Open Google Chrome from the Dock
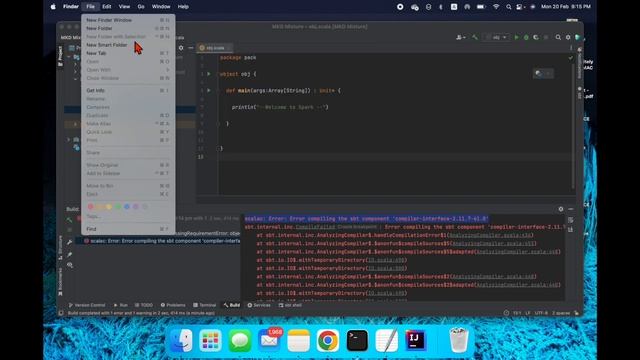The width and height of the screenshot is (640, 360). 327,340
